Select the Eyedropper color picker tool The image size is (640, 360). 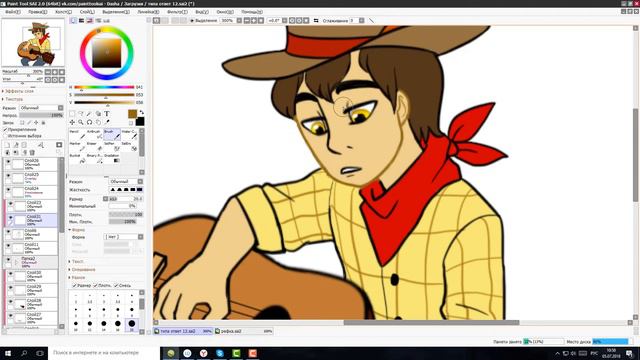coord(107,122)
